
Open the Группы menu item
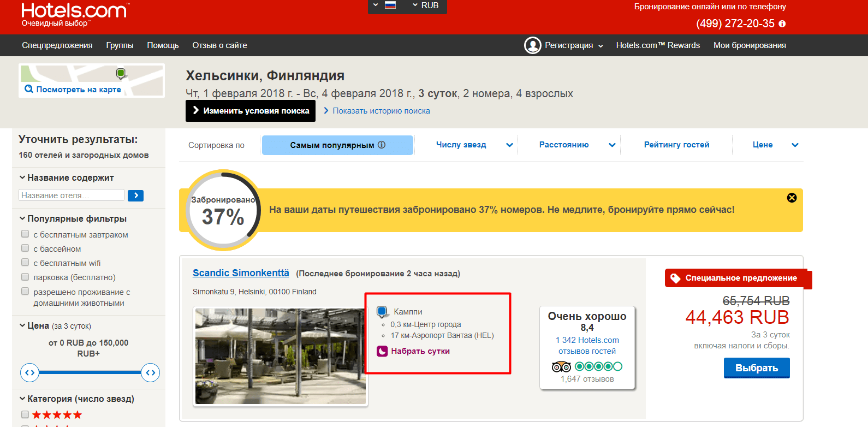coord(120,45)
